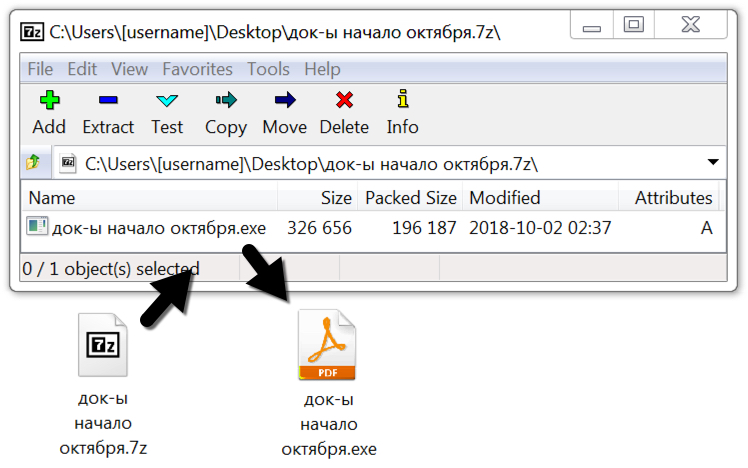Viewport: 748px width, 468px height.
Task: Click the 7z icon in title bar
Action: point(32,32)
